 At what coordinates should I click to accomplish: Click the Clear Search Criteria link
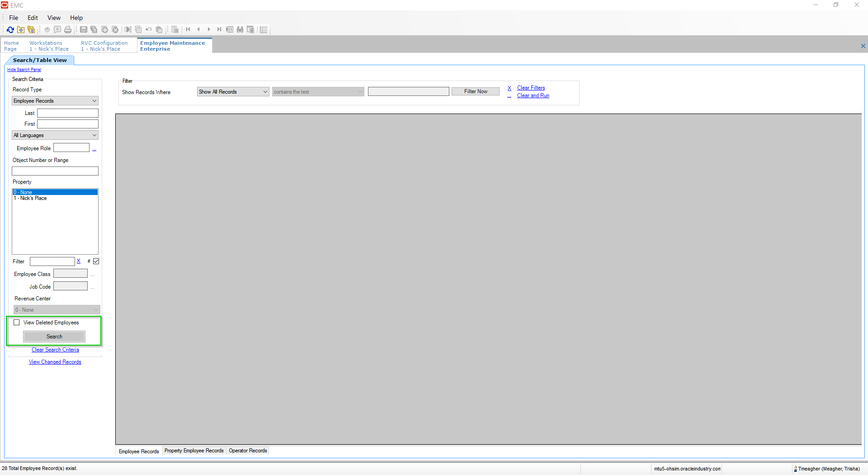point(55,349)
